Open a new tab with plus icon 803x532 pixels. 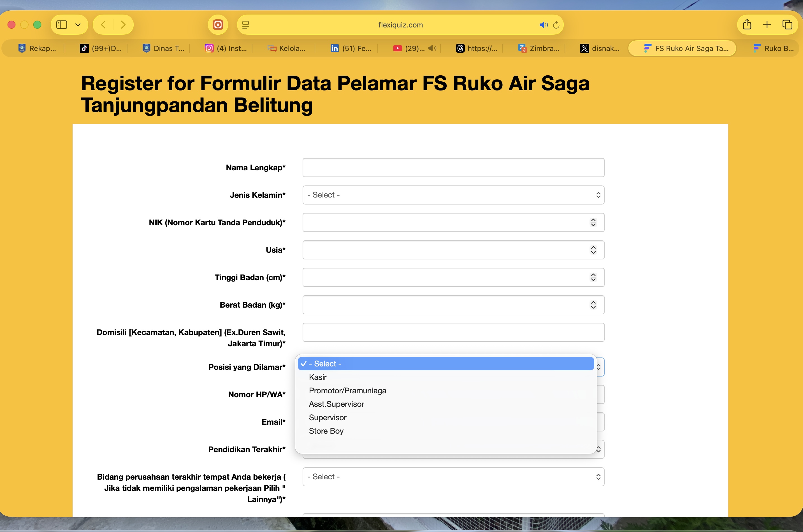[767, 25]
